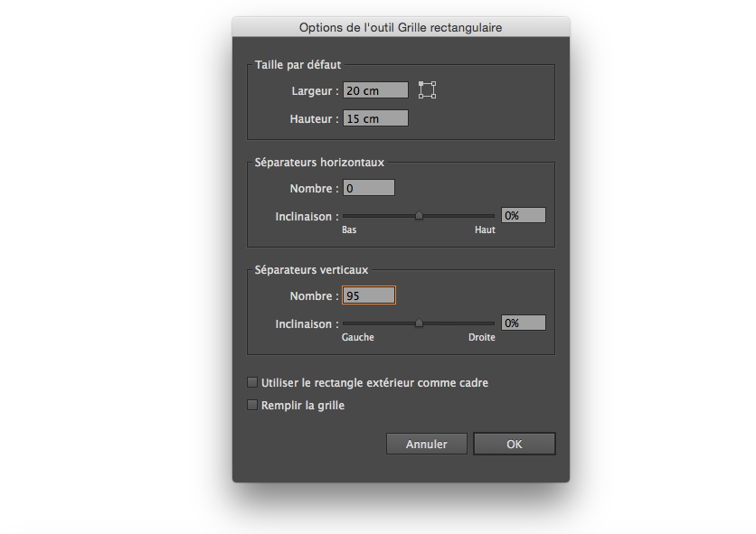Click the Haut end of horizontal slider
Viewport: 756px width, 534px height.
493,216
